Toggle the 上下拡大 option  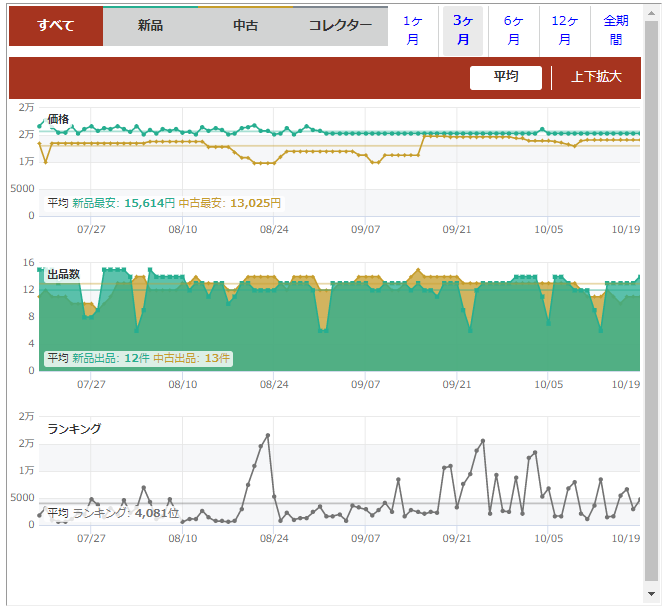point(596,77)
